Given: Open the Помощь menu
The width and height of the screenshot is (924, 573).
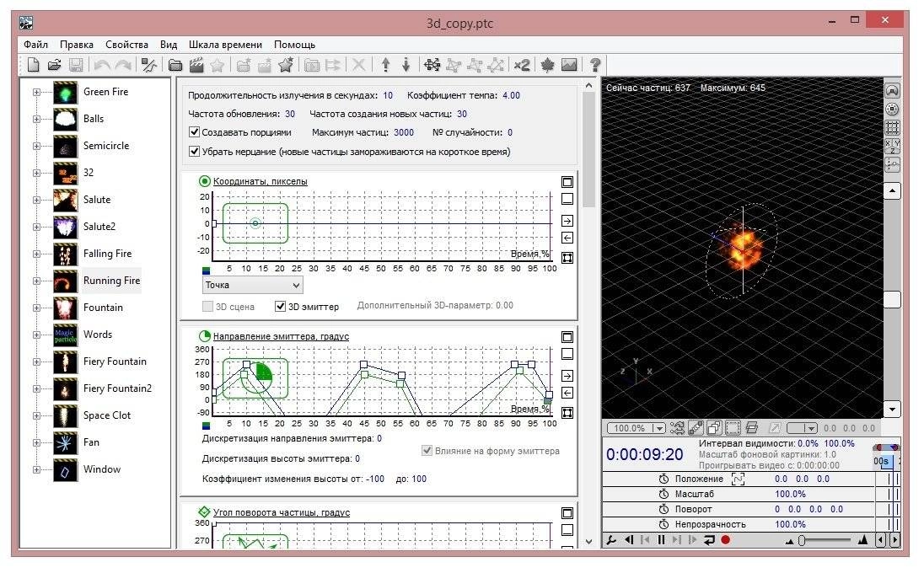Looking at the screenshot, I should click(x=294, y=45).
